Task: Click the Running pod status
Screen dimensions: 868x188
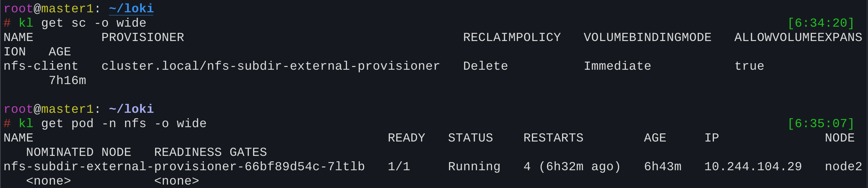Action: pyautogui.click(x=474, y=167)
